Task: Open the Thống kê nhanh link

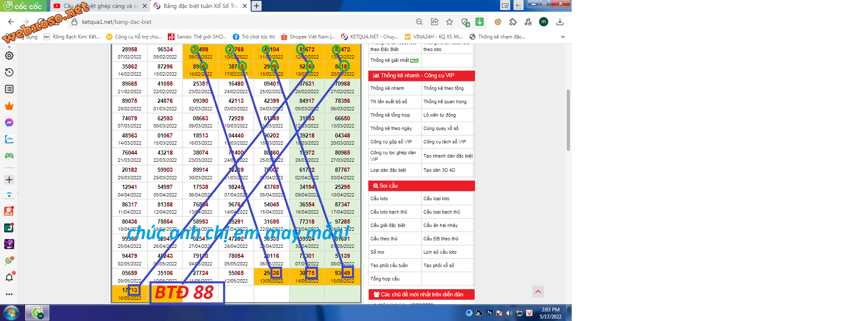Action: pos(387,88)
